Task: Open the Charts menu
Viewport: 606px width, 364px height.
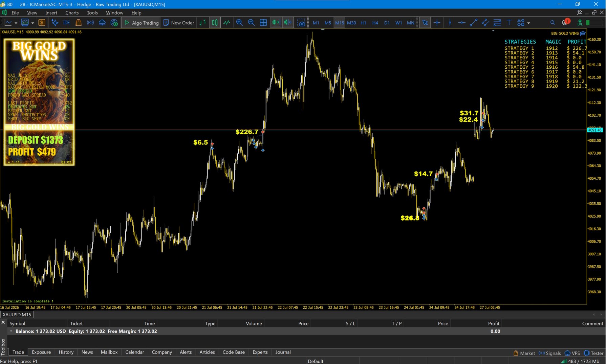Action: [72, 13]
